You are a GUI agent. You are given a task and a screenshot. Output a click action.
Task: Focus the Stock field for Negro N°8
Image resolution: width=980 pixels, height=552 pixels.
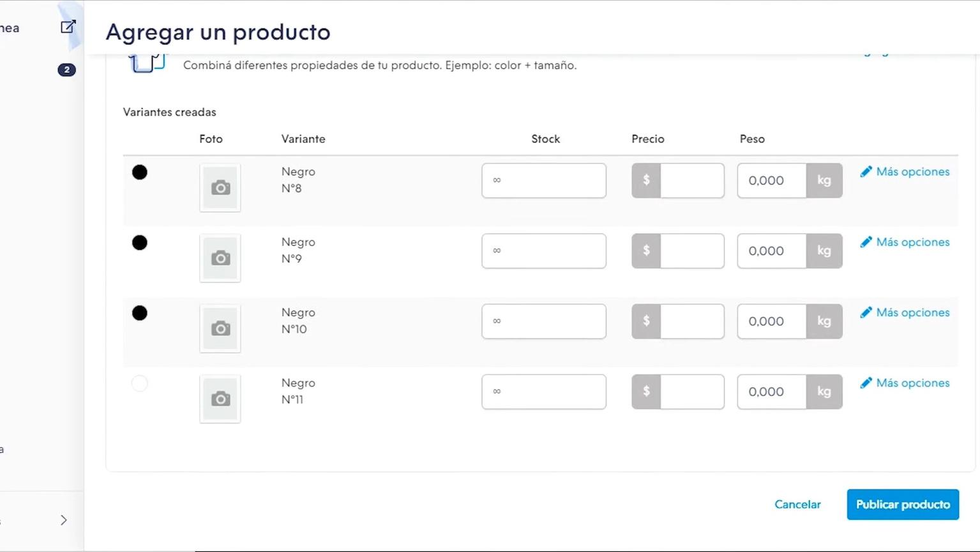pyautogui.click(x=544, y=181)
